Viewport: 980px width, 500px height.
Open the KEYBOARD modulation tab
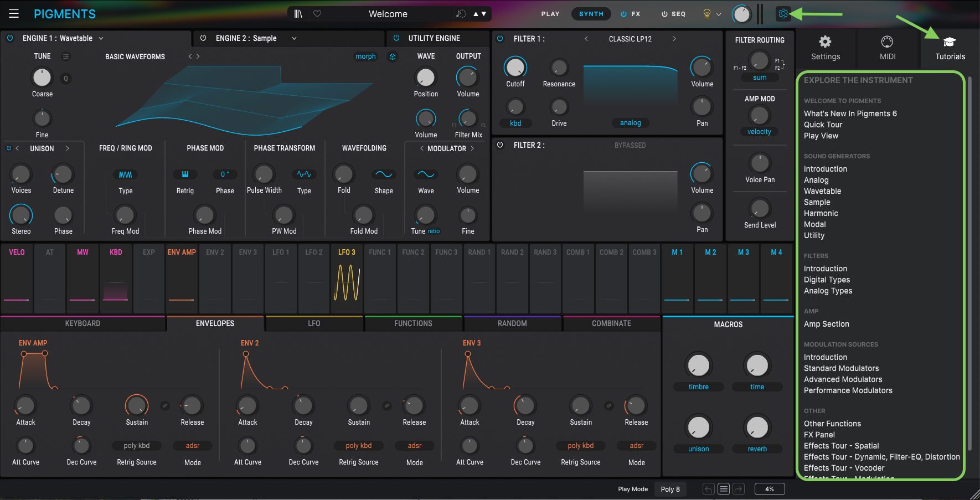[82, 323]
